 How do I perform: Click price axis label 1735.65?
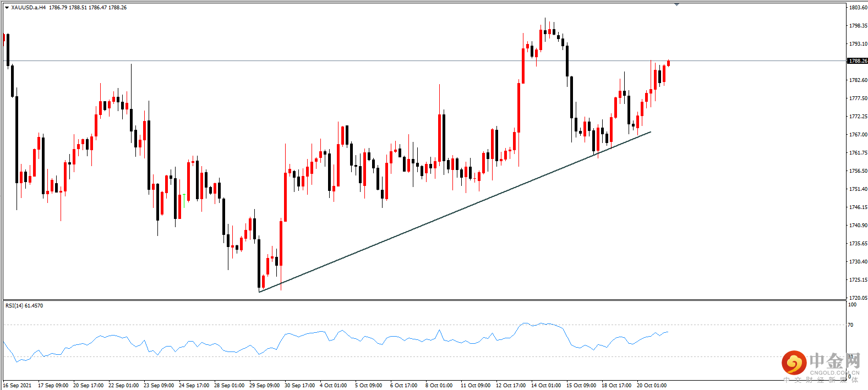858,244
